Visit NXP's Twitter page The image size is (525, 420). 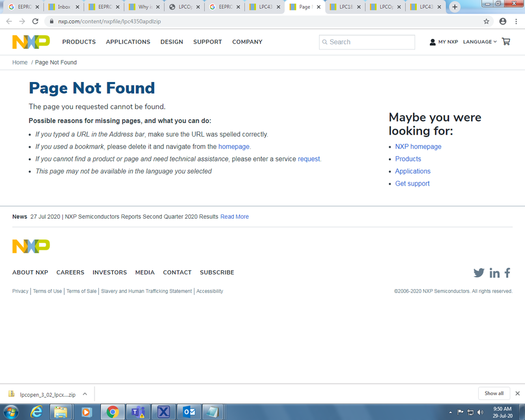479,273
